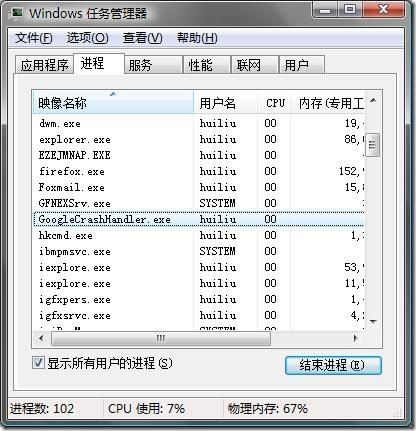Click the 进程数: 102 status entry
Screen dimensions: 416x431
coord(42,409)
